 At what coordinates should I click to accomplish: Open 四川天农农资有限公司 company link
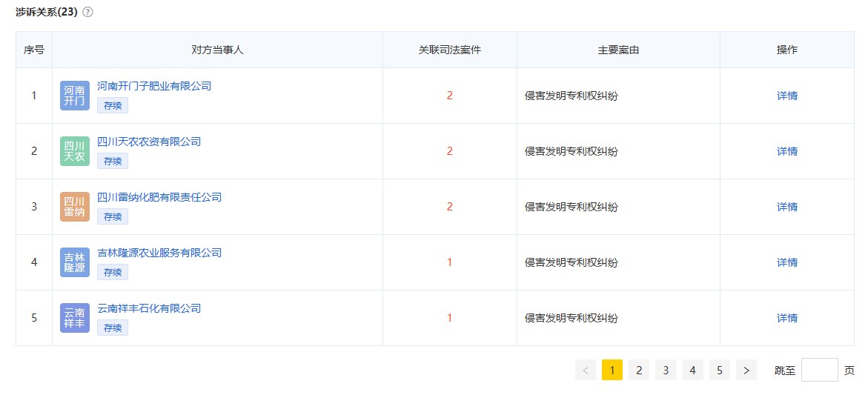[x=149, y=142]
